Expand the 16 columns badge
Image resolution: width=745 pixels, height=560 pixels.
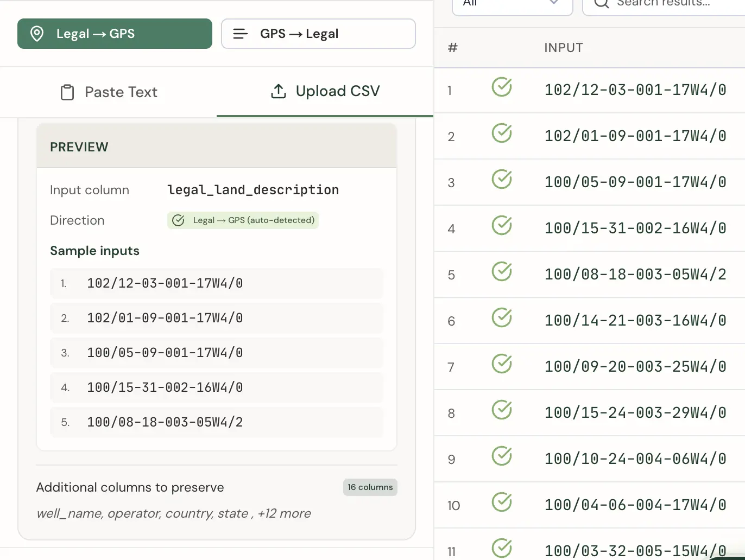click(x=370, y=487)
